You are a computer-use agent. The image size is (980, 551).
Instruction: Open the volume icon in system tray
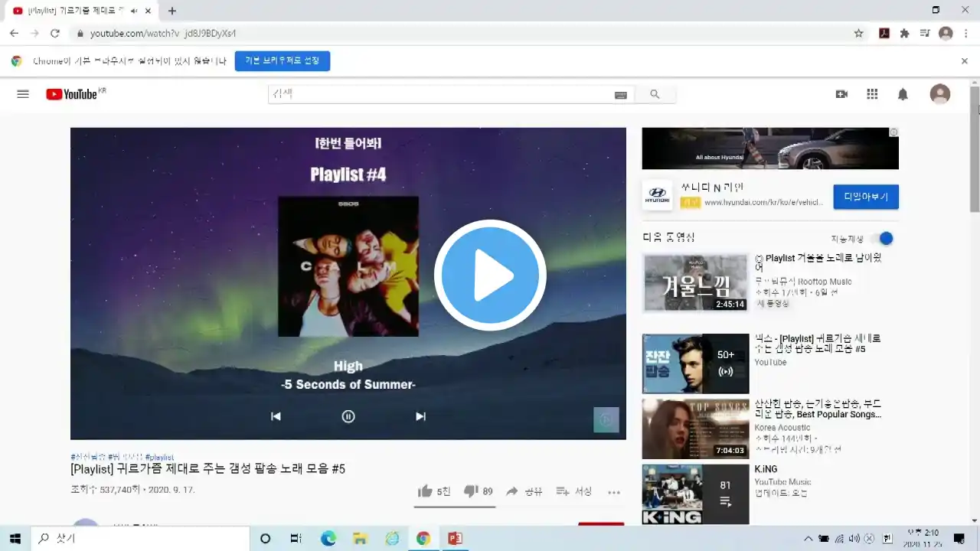point(855,539)
